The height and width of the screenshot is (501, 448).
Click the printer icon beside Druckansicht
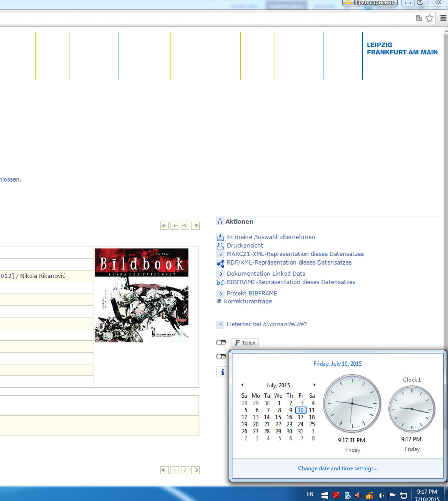pos(220,246)
